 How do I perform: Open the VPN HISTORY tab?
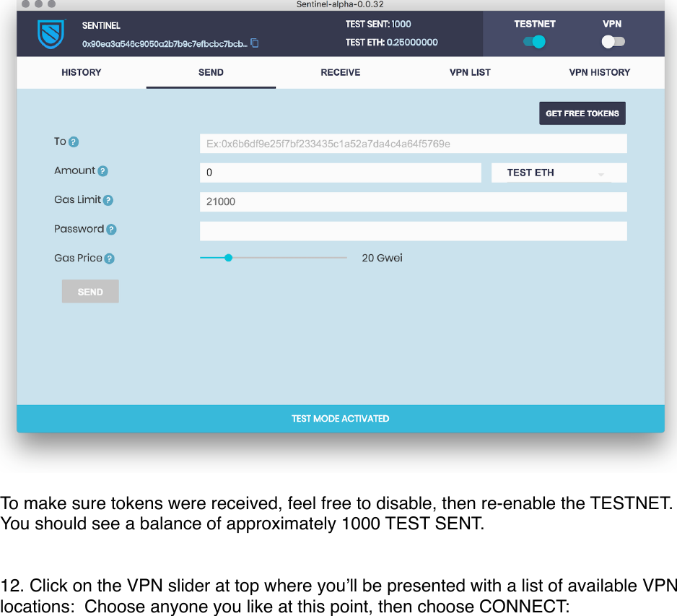click(x=599, y=72)
